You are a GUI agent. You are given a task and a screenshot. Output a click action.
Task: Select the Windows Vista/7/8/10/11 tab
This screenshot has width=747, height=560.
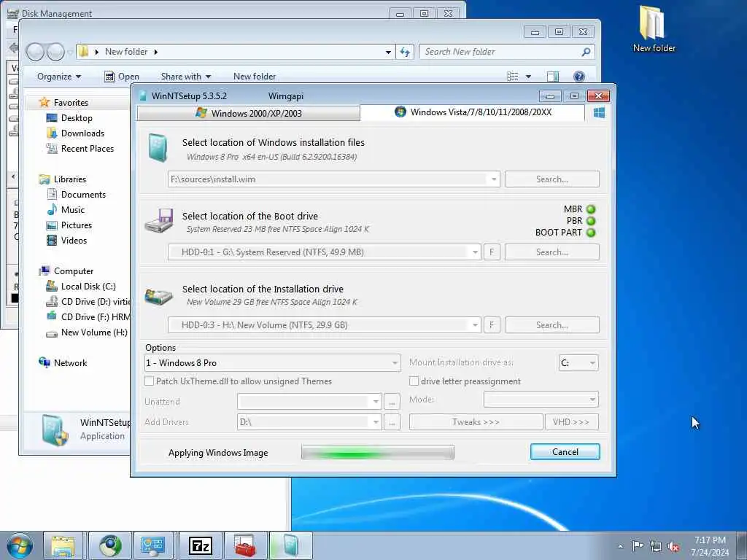pos(473,112)
